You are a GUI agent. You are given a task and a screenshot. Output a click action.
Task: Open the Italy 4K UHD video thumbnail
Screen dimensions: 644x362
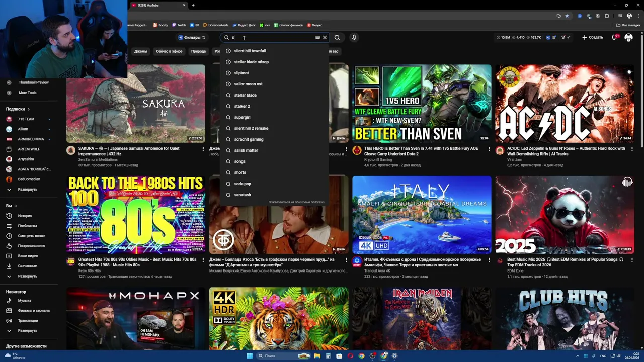tap(422, 215)
